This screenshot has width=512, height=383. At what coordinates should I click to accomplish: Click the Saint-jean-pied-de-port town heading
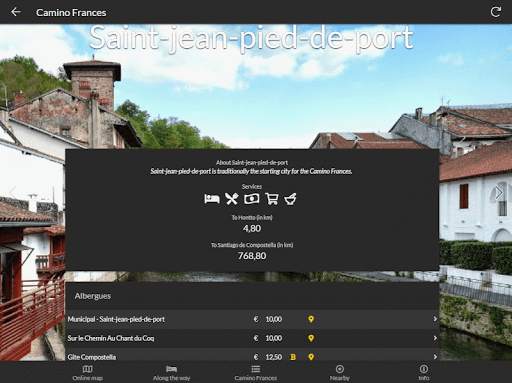click(251, 38)
